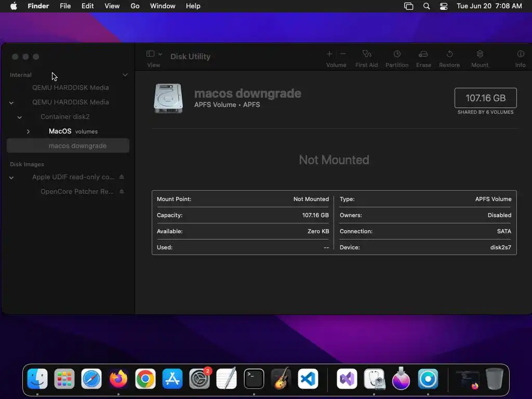Click the Disabled owners value
Image resolution: width=532 pixels, height=399 pixels.
pos(499,215)
